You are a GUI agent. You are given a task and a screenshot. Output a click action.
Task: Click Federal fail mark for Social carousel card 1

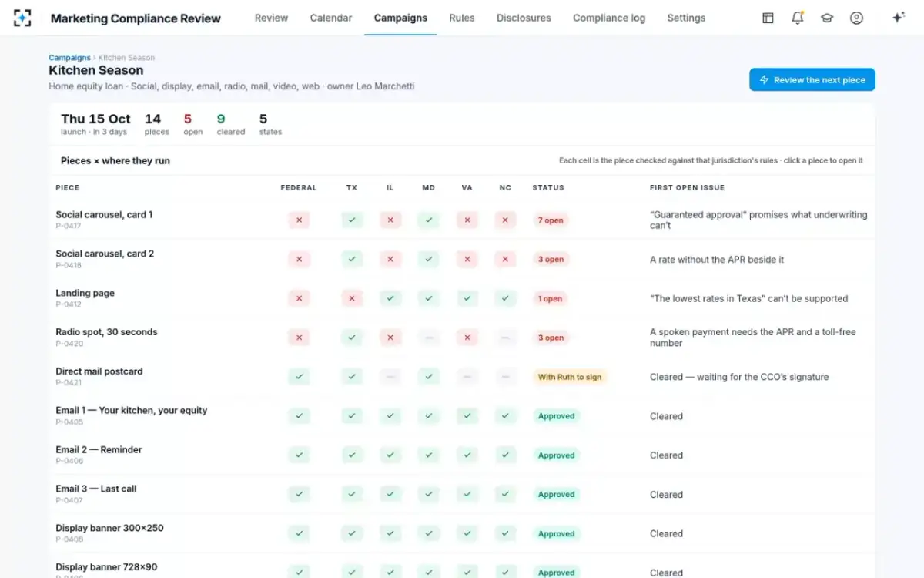pyautogui.click(x=299, y=220)
